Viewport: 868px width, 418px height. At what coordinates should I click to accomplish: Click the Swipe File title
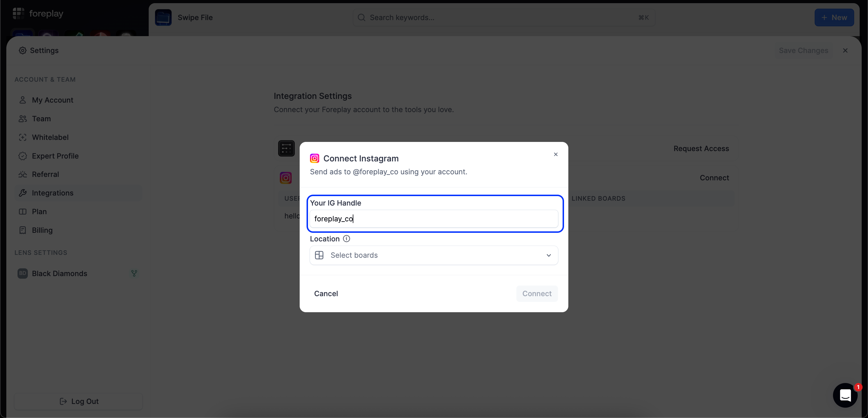[195, 17]
